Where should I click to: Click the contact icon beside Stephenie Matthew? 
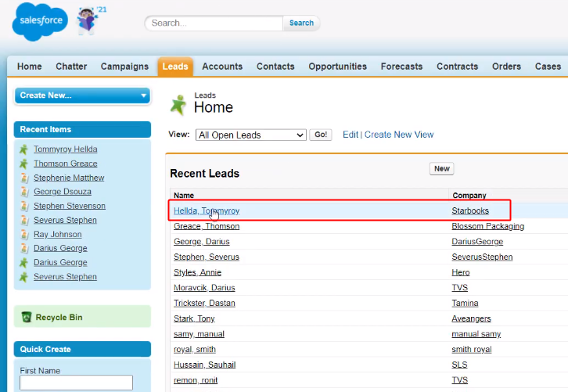pos(24,178)
